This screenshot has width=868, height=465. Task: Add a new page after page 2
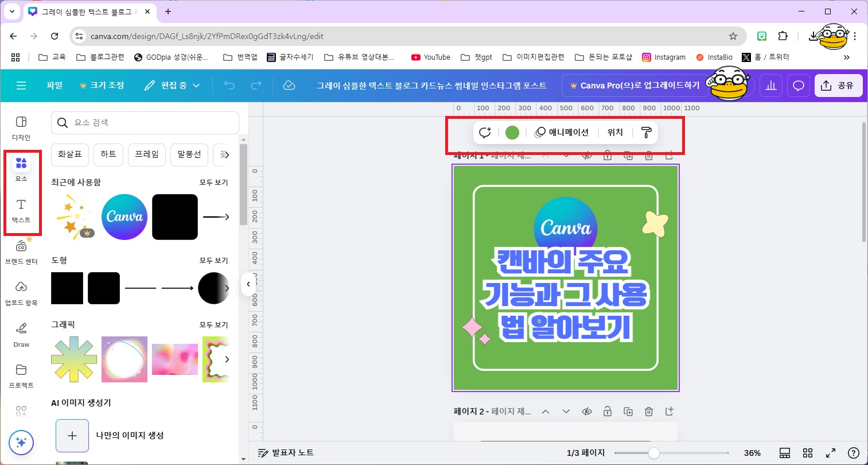coord(670,412)
